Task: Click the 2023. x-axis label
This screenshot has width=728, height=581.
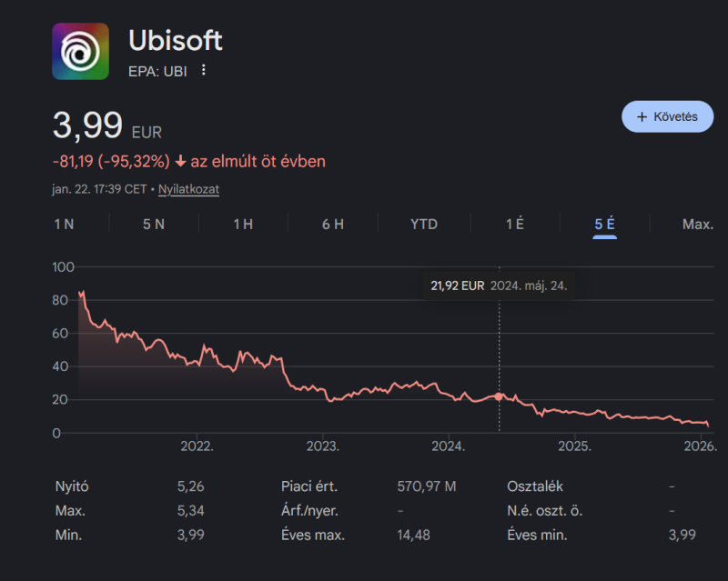Action: (x=323, y=446)
